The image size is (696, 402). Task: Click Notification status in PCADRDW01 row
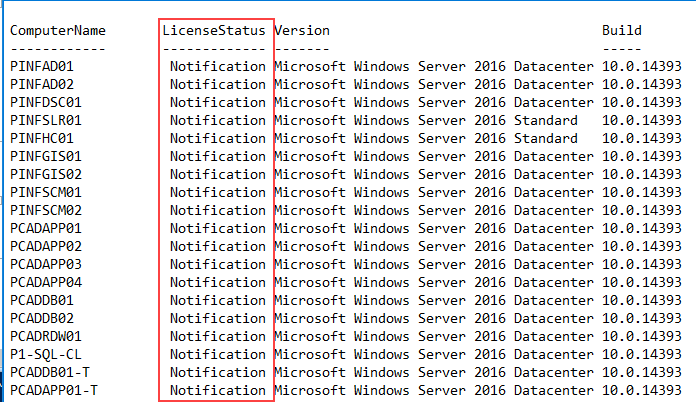pyautogui.click(x=218, y=336)
